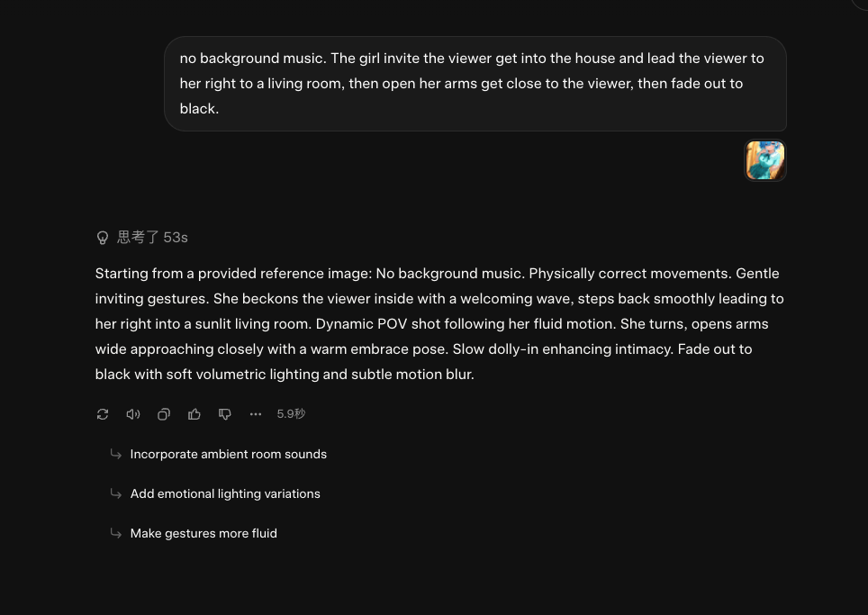This screenshot has height=615, width=868.
Task: Toggle thumbs down on the response
Action: point(225,414)
